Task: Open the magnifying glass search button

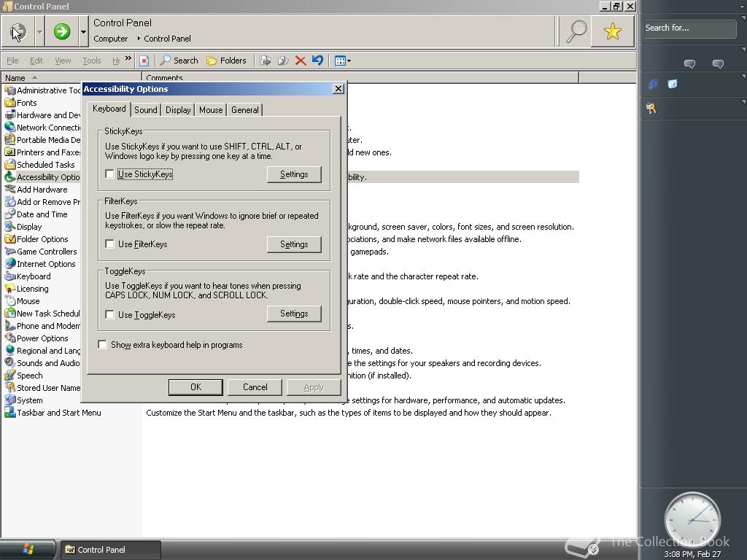Action: point(576,31)
